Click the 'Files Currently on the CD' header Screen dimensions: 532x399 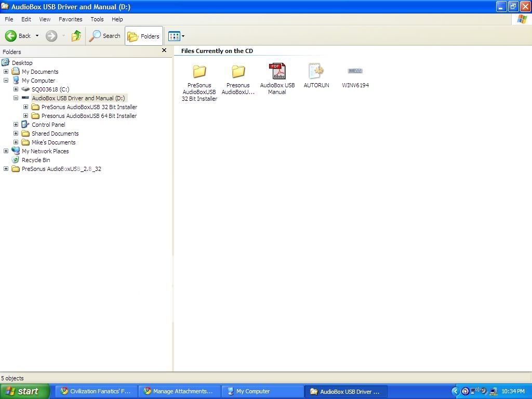click(x=217, y=51)
